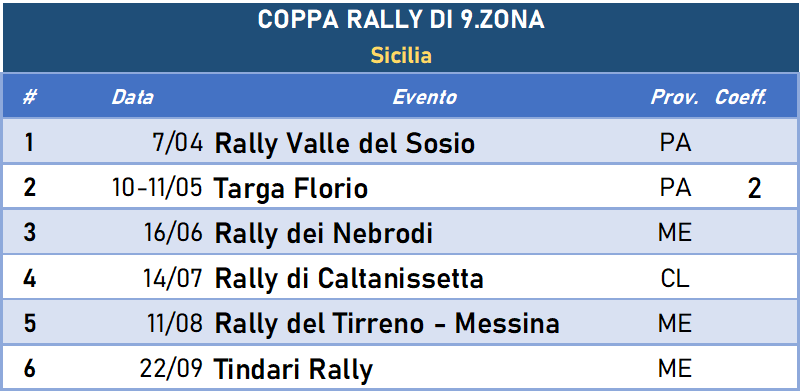Viewport: 800px width, 391px height.
Task: Click the Prov. column header
Action: point(674,97)
